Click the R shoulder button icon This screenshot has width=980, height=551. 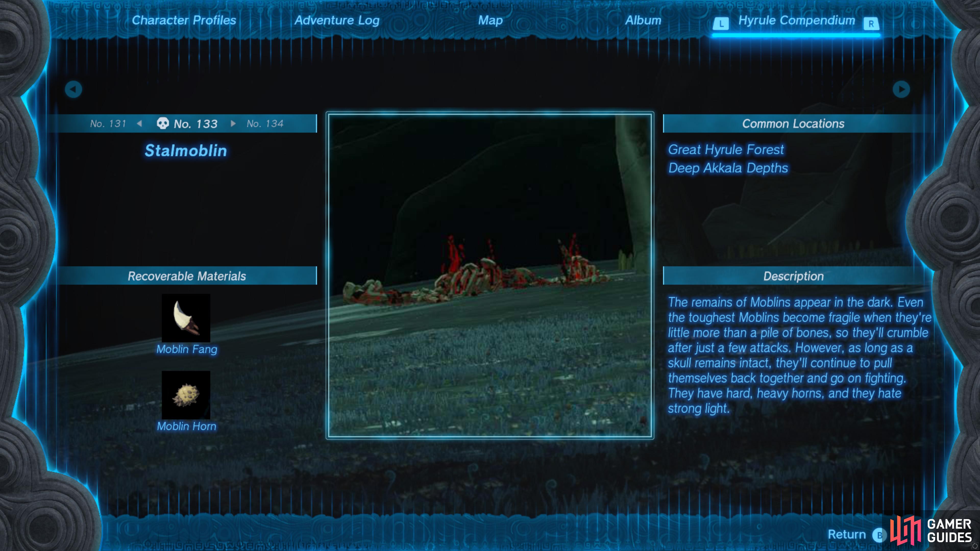[x=871, y=23]
